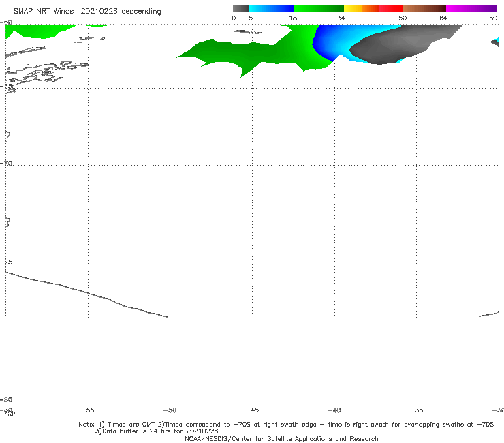The width and height of the screenshot is (504, 443).
Task: Click the coastline curve below the -75 latitude line
Action: pyautogui.click(x=87, y=294)
